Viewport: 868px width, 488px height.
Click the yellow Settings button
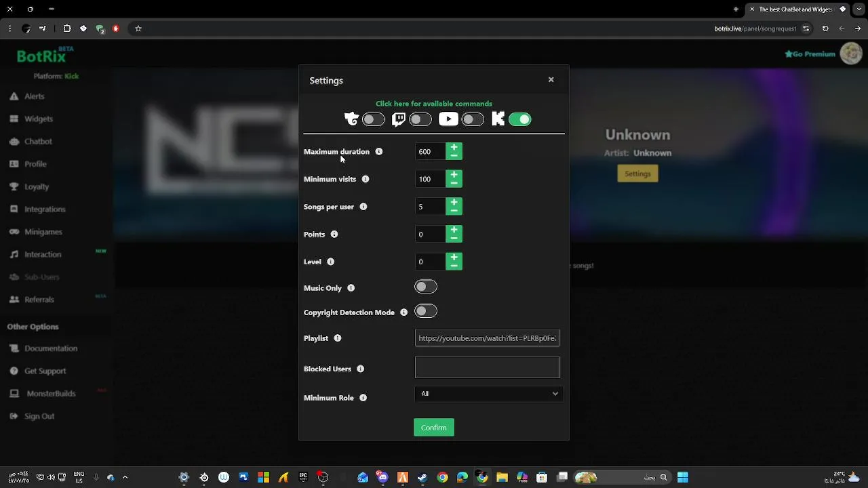637,174
